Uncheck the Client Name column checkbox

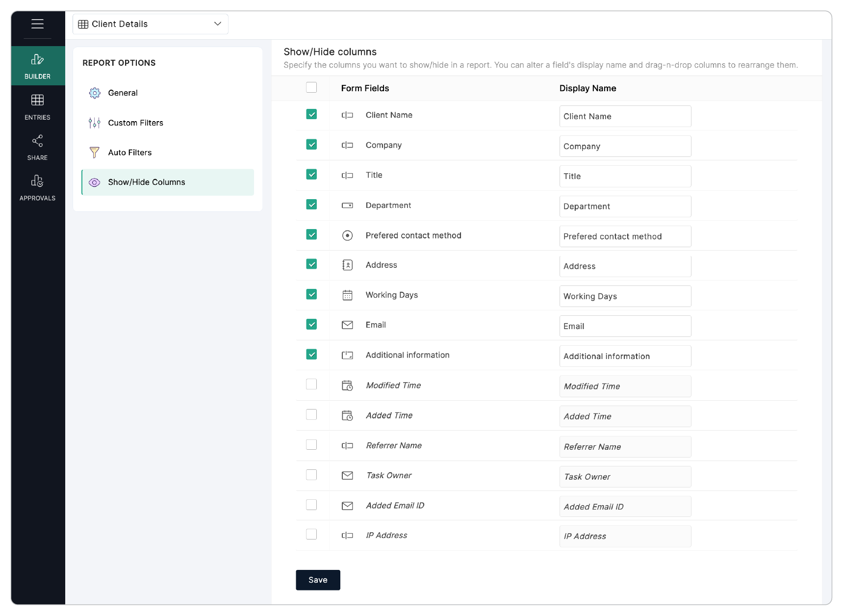(x=311, y=114)
